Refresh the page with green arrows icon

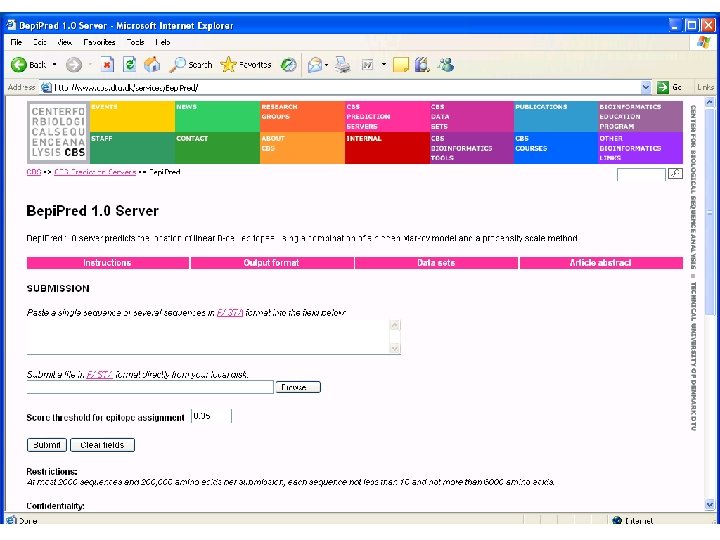point(129,65)
